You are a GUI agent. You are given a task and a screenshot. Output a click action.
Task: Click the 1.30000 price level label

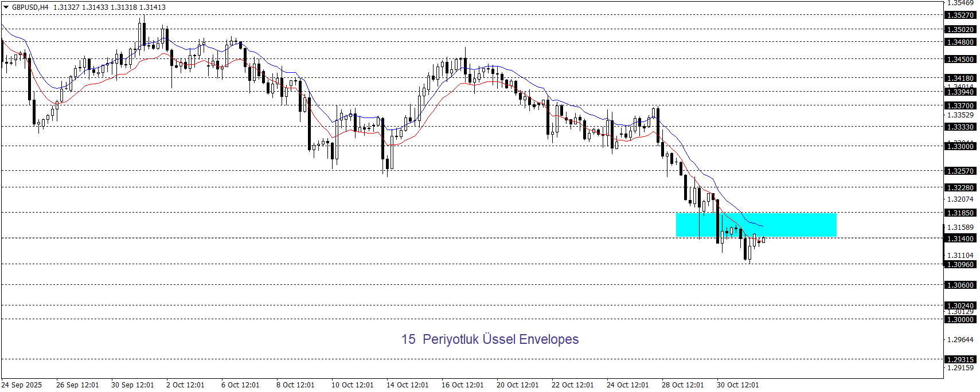tap(960, 320)
